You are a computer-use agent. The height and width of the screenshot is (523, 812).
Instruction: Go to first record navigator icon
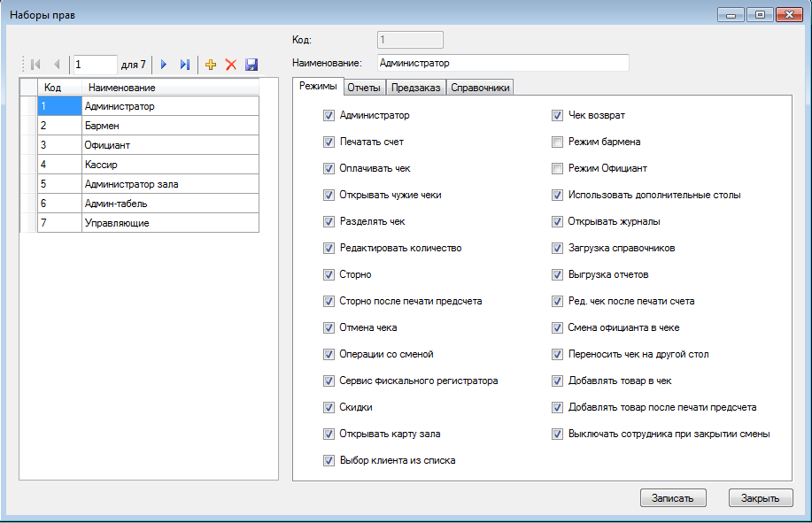pyautogui.click(x=35, y=65)
